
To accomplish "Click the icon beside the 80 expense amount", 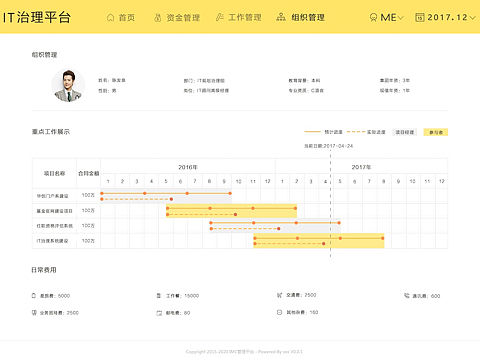I will 159,313.
